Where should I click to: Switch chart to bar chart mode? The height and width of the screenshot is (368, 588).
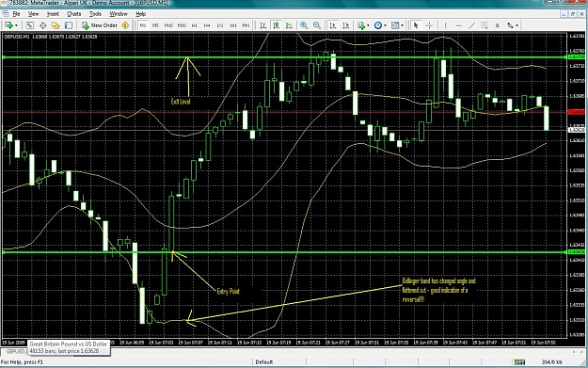click(262, 25)
